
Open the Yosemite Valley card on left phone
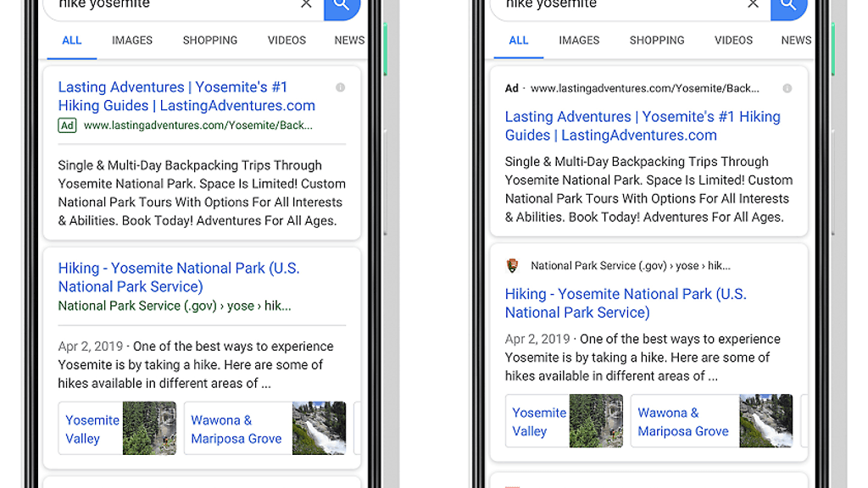click(92, 430)
